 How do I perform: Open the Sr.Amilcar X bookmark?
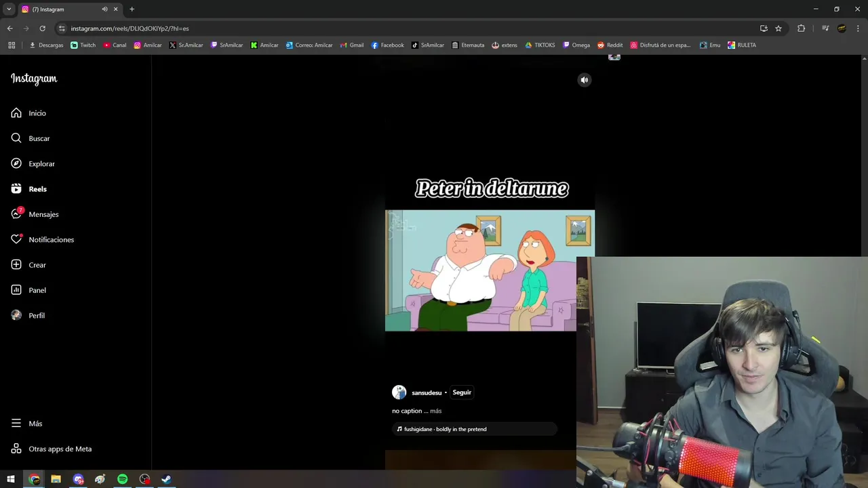pyautogui.click(x=186, y=45)
